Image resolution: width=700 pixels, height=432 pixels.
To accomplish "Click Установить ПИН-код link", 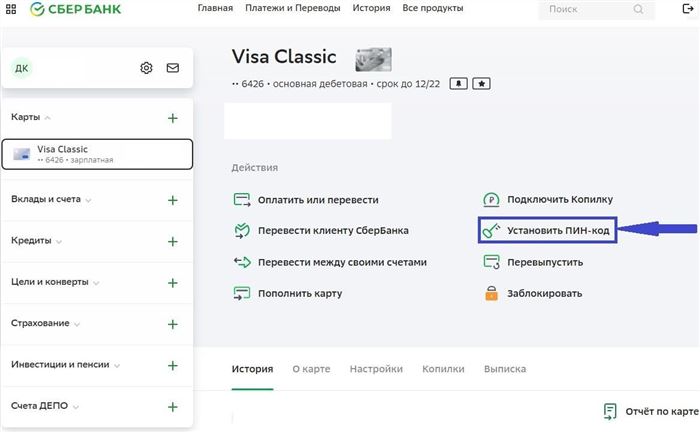I will pyautogui.click(x=558, y=231).
